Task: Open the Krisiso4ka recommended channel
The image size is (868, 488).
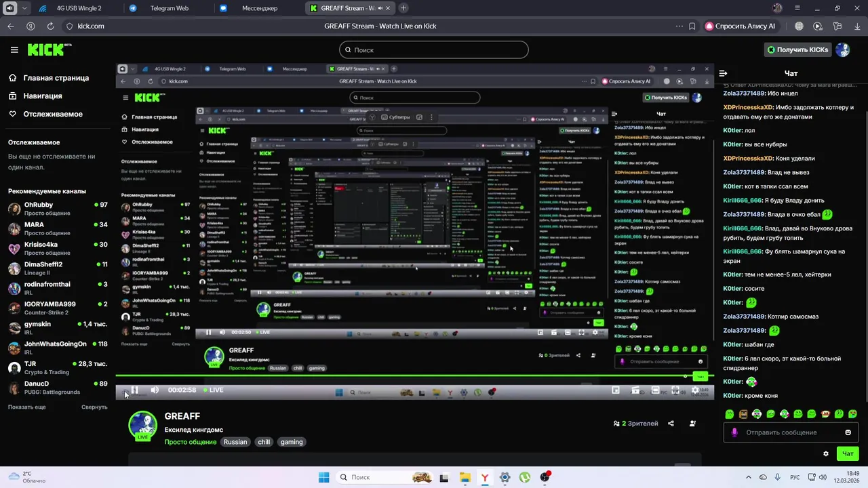Action: [x=58, y=248]
